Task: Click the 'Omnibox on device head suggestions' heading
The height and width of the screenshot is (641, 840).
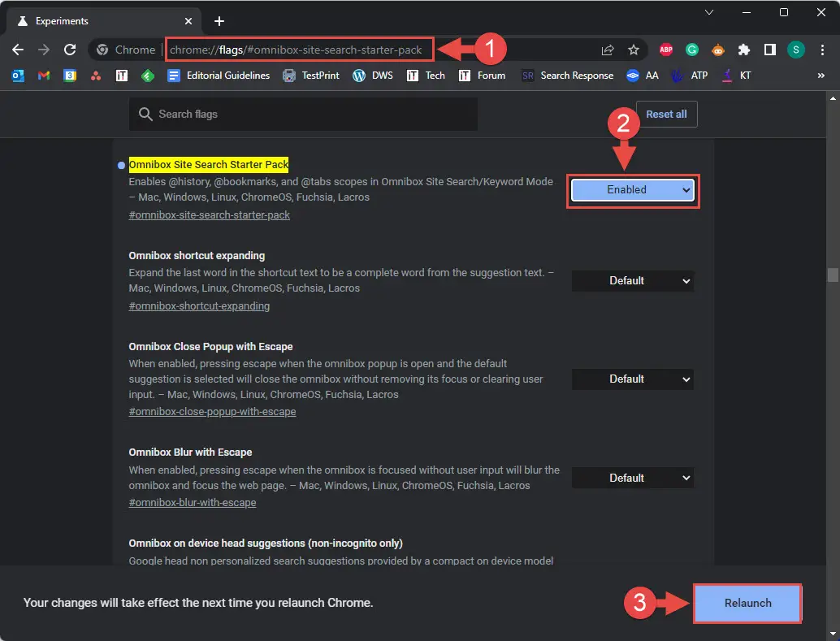Action: click(266, 543)
